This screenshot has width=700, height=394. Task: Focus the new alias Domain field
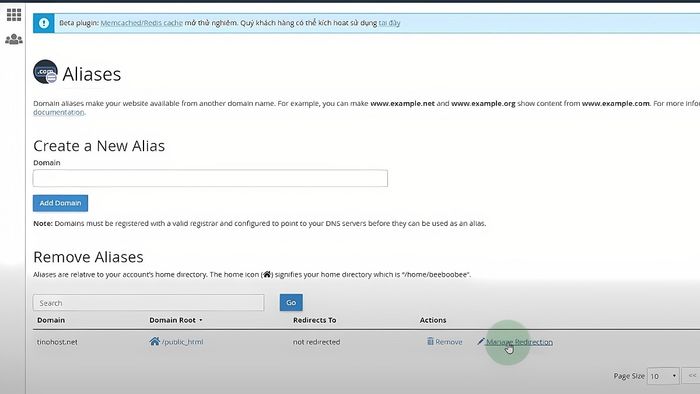pyautogui.click(x=210, y=178)
